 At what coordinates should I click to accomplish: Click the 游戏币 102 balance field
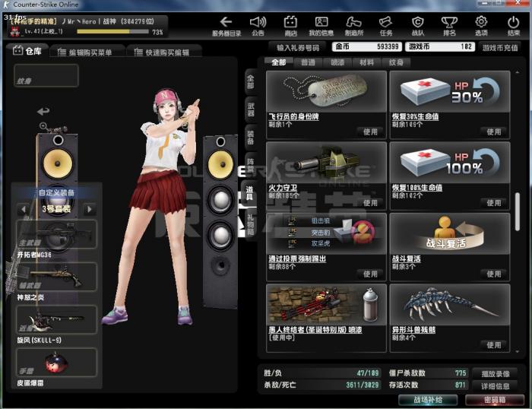(440, 46)
